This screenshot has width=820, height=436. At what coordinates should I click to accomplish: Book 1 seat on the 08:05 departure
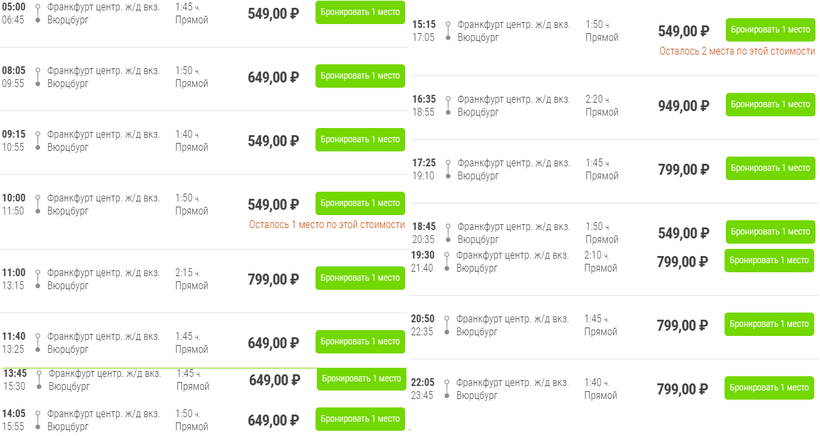click(x=360, y=76)
